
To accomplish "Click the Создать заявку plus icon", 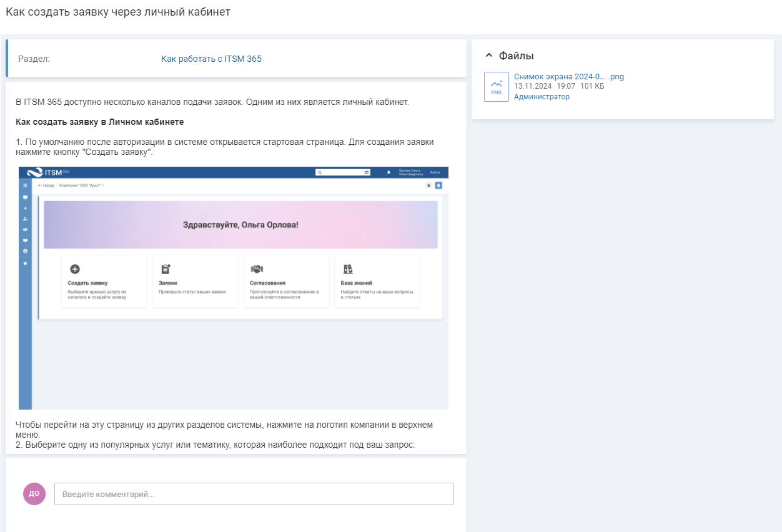I will 75,269.
